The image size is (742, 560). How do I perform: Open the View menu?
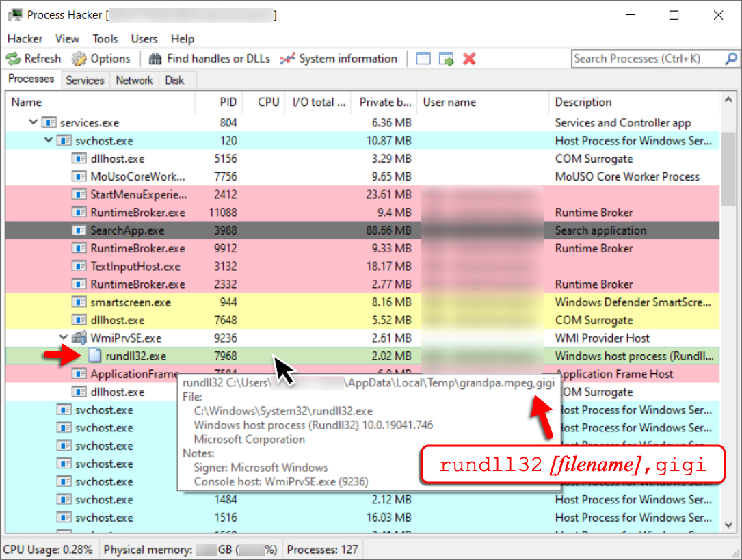click(x=67, y=39)
